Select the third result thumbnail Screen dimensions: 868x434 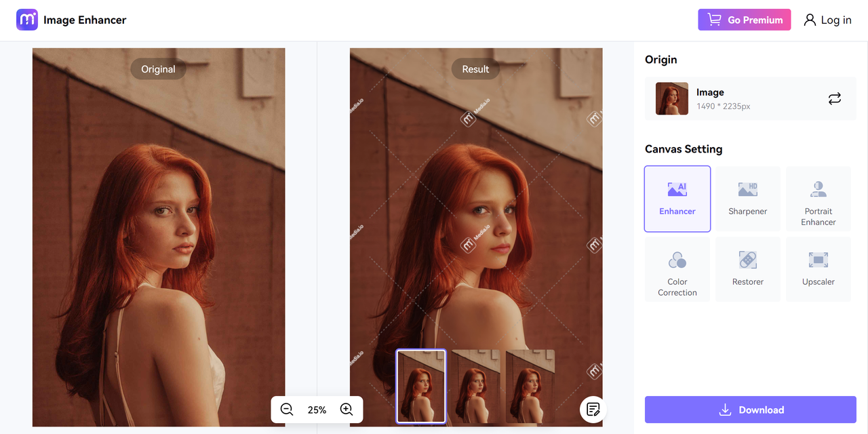pos(530,387)
